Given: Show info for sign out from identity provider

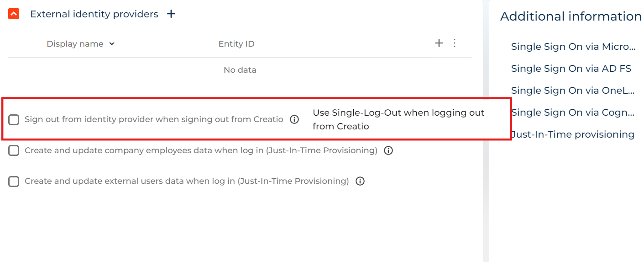Looking at the screenshot, I should 294,120.
